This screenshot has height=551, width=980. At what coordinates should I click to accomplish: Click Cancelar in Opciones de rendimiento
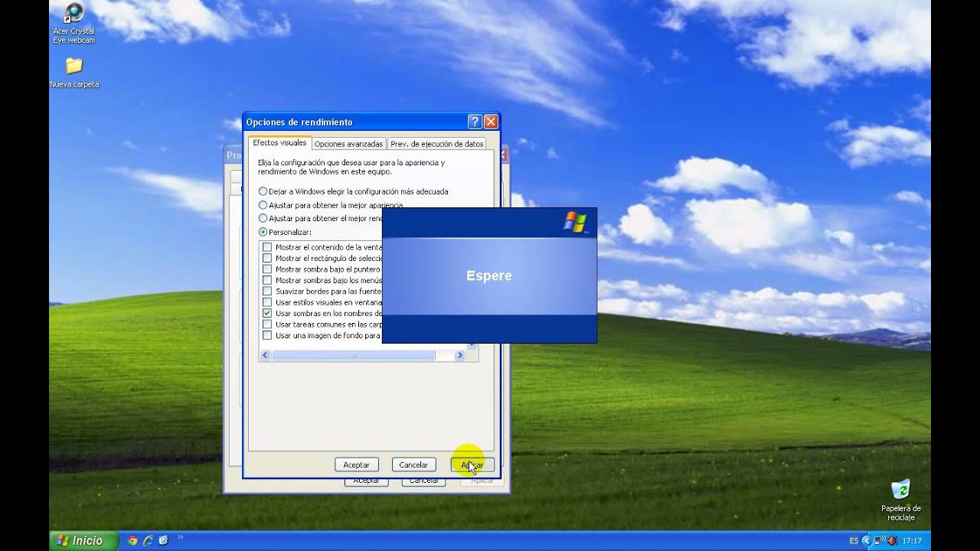413,465
